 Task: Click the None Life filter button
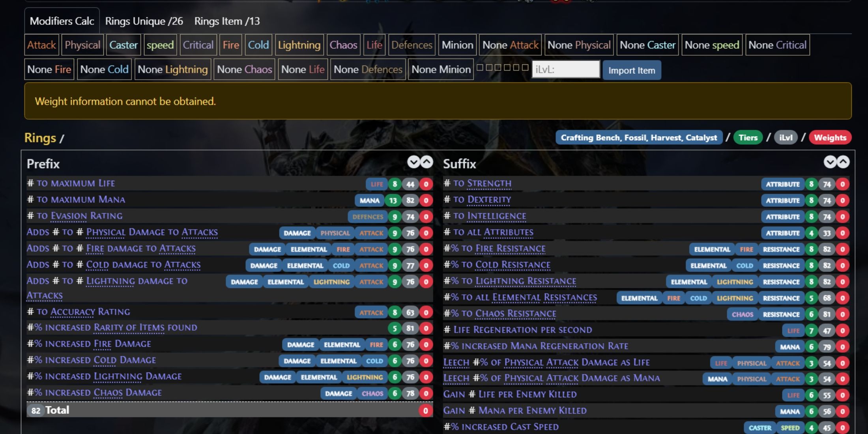303,70
